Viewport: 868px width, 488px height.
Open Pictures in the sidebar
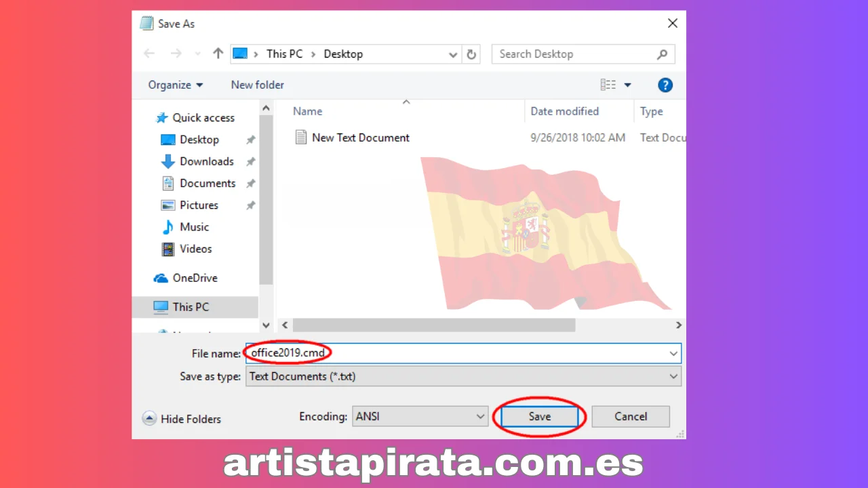[190, 205]
